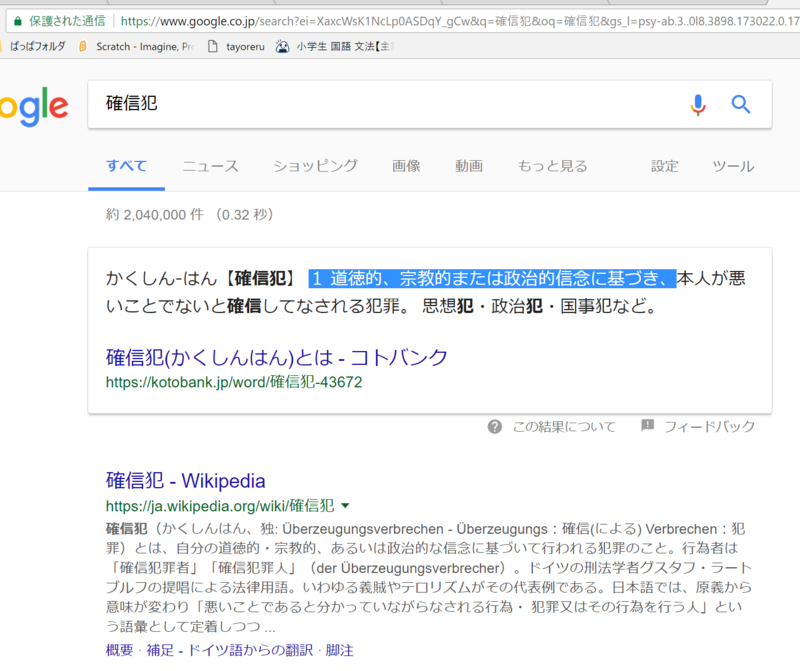Click the secure connection lock icon

tap(17, 21)
